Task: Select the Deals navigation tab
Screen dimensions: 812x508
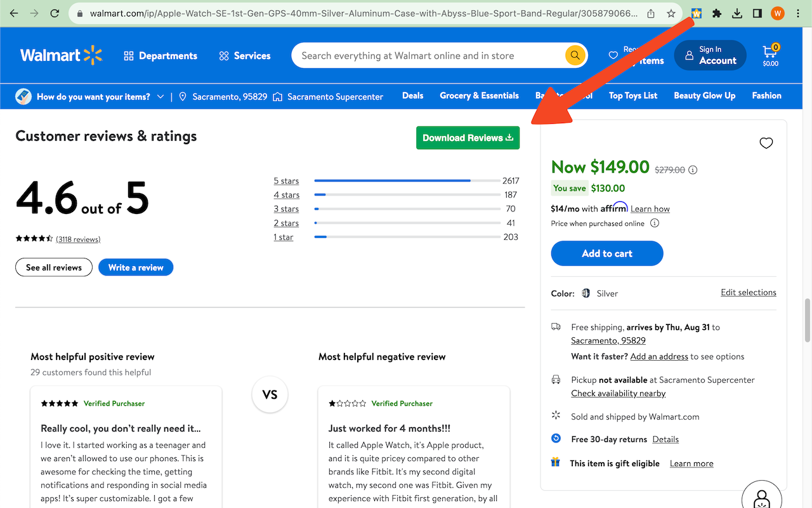Action: (412, 96)
